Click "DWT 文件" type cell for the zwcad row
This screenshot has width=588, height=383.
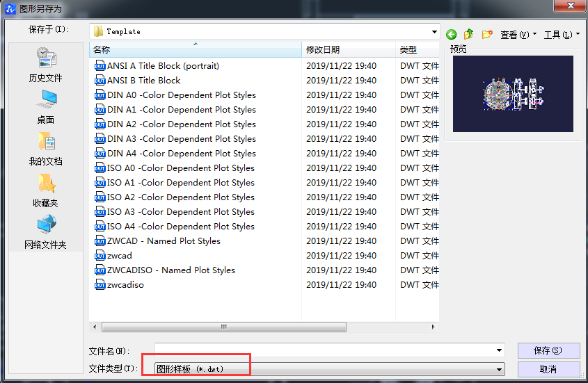[419, 256]
